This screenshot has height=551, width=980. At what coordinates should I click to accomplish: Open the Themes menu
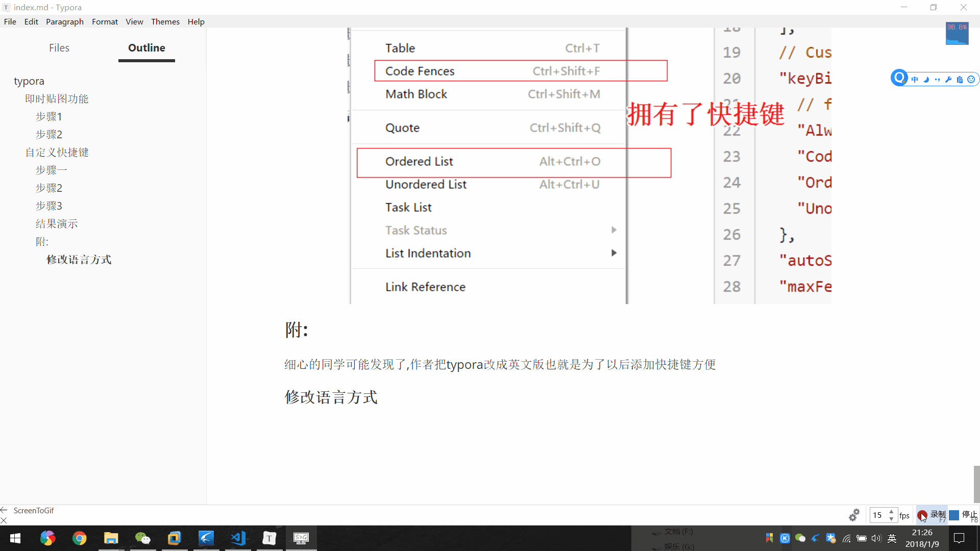point(165,21)
